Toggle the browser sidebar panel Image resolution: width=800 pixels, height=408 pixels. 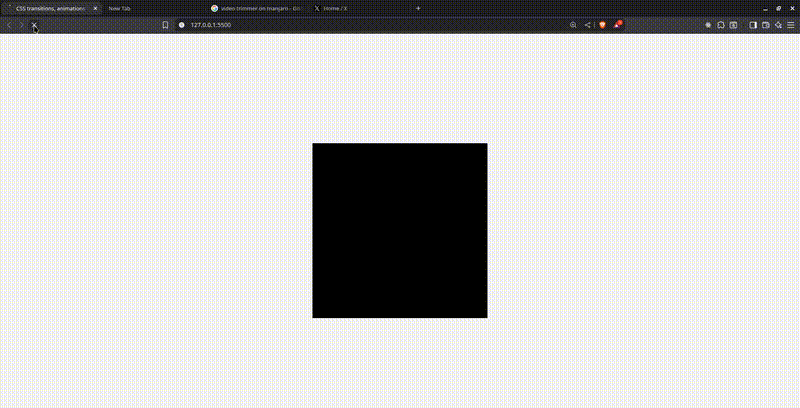[x=753, y=24]
